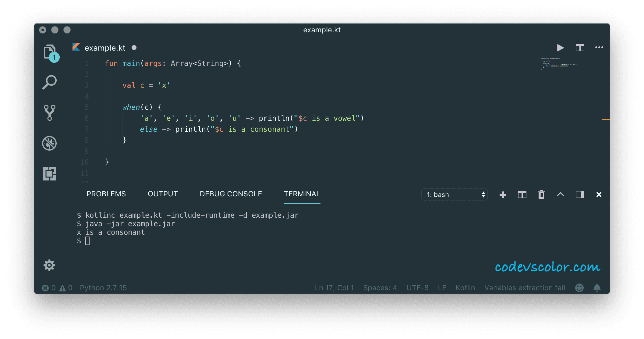The width and height of the screenshot is (644, 339).
Task: Click the window title example.kt
Action: pos(322,30)
